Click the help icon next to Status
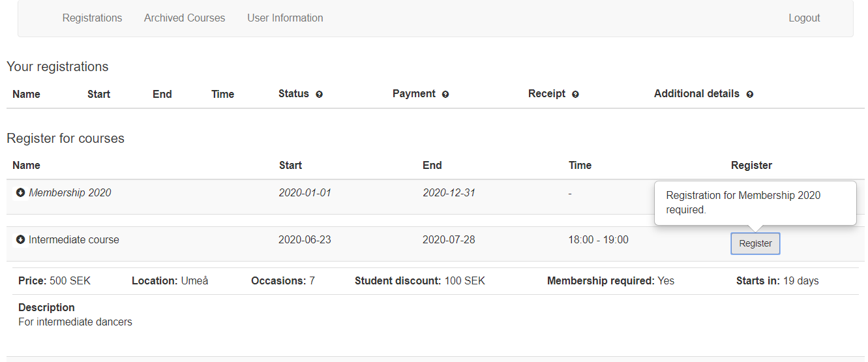Image resolution: width=868 pixels, height=362 pixels. click(320, 95)
